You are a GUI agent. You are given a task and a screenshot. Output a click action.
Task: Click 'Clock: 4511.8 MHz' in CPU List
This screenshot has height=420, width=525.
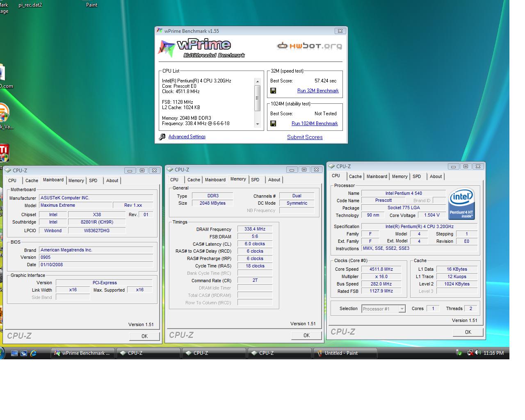coord(181,91)
